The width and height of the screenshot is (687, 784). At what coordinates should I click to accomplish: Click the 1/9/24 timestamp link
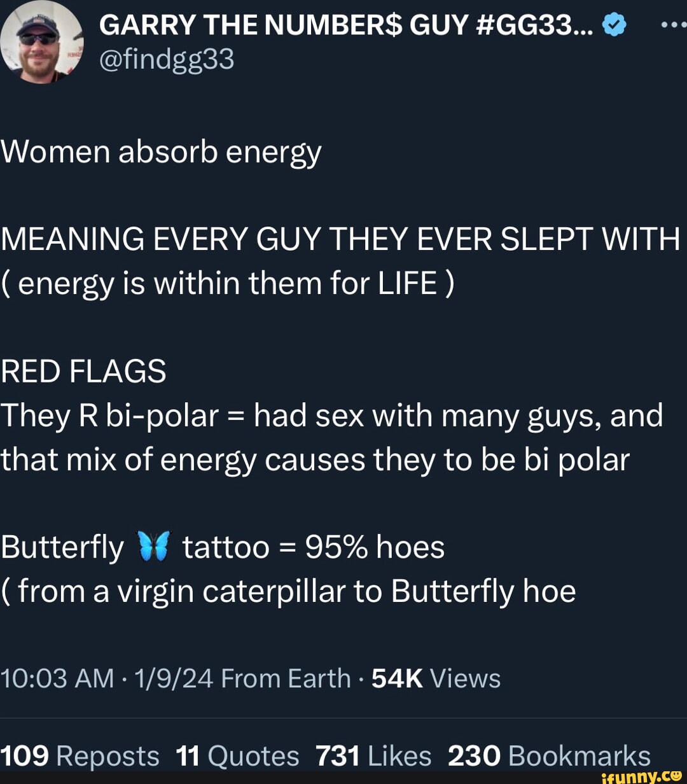tap(172, 678)
